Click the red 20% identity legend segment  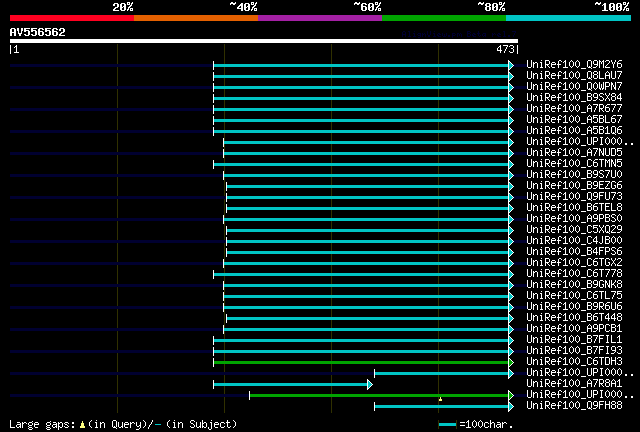72,18
